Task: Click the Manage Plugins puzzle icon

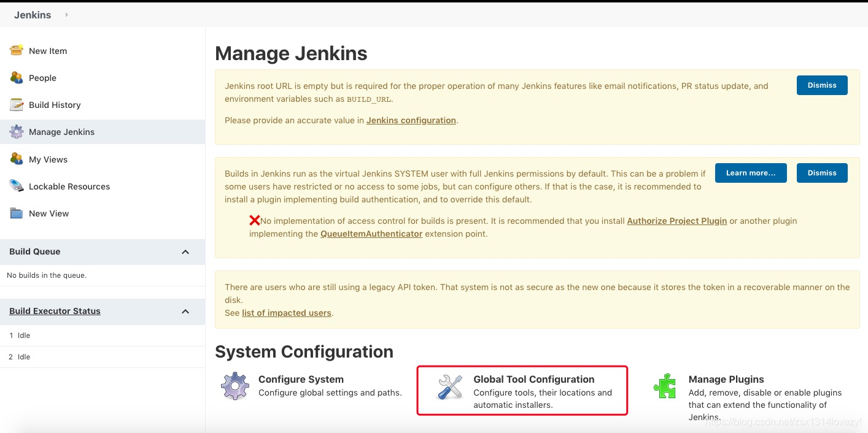Action: [x=665, y=386]
